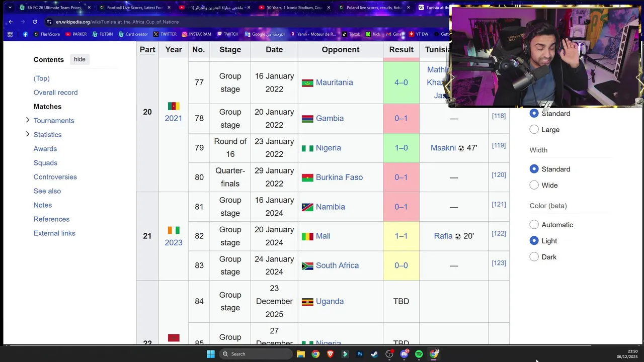Close the Poland live scores tab
The height and width of the screenshot is (362, 644).
[409, 8]
